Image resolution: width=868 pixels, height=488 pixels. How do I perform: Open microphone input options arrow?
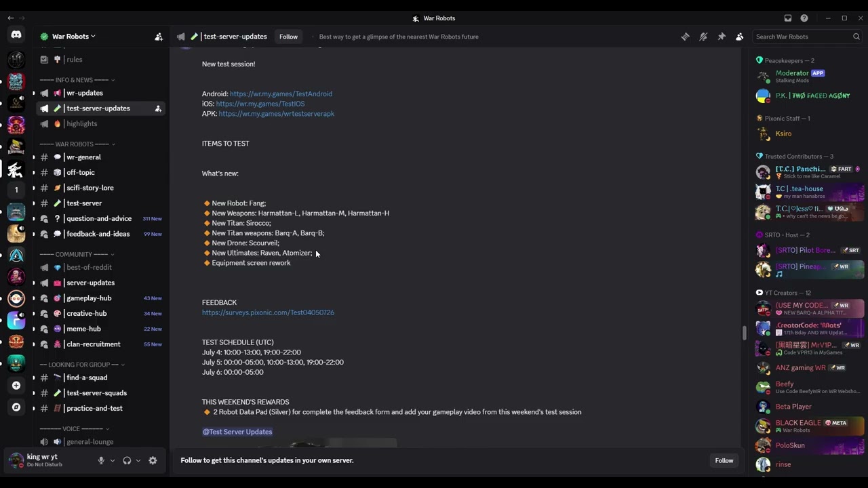pyautogui.click(x=113, y=460)
